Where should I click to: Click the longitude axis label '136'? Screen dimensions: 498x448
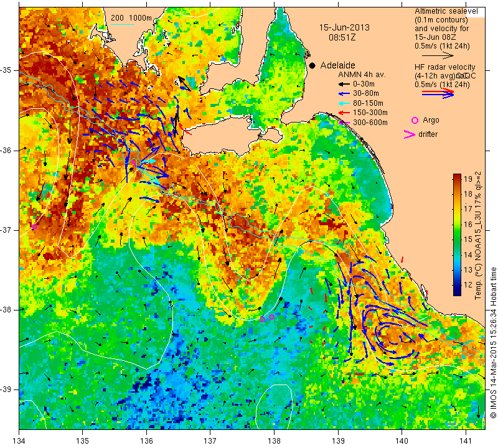coord(146,441)
